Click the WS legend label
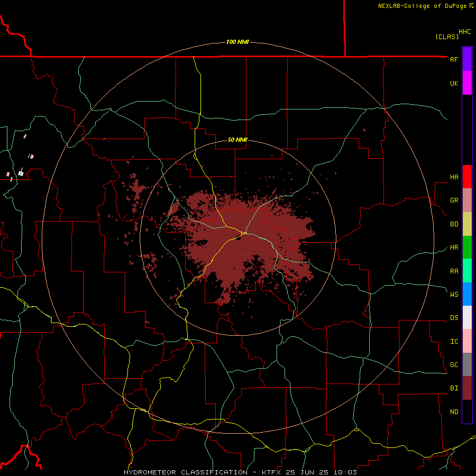The image size is (476, 476). tap(454, 295)
